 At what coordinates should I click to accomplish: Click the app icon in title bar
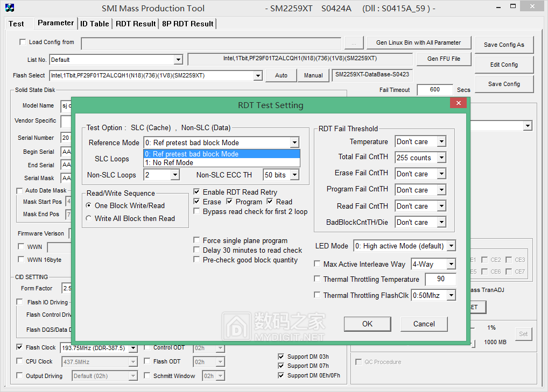click(9, 8)
